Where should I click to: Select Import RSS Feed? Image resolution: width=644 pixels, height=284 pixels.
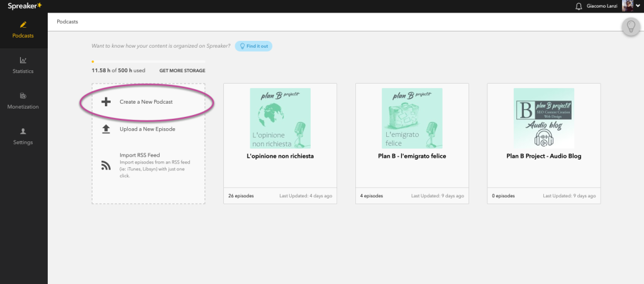tap(140, 155)
